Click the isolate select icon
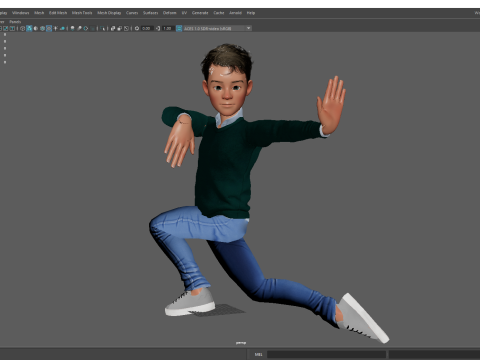This screenshot has height=360, width=480. pos(102,28)
